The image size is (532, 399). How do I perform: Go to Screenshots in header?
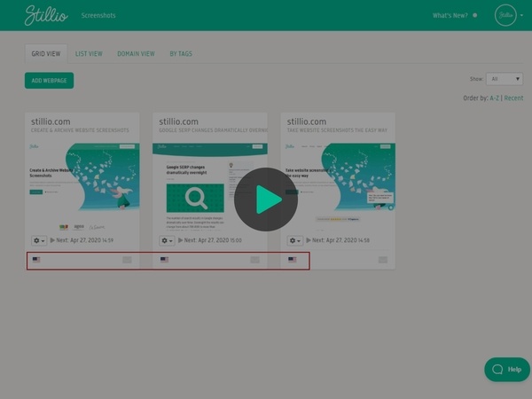click(98, 15)
